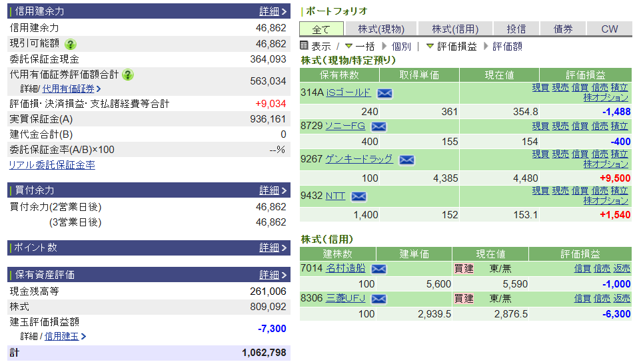Expand 詳細 for 買付余力 section
Screen dimensions: 635x364
tap(273, 190)
